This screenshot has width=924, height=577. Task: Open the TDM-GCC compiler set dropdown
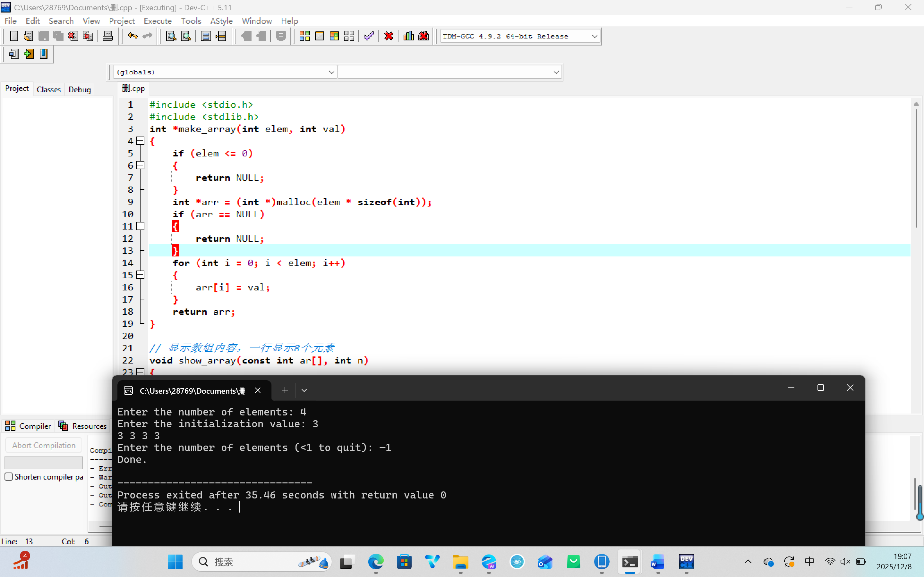point(595,36)
